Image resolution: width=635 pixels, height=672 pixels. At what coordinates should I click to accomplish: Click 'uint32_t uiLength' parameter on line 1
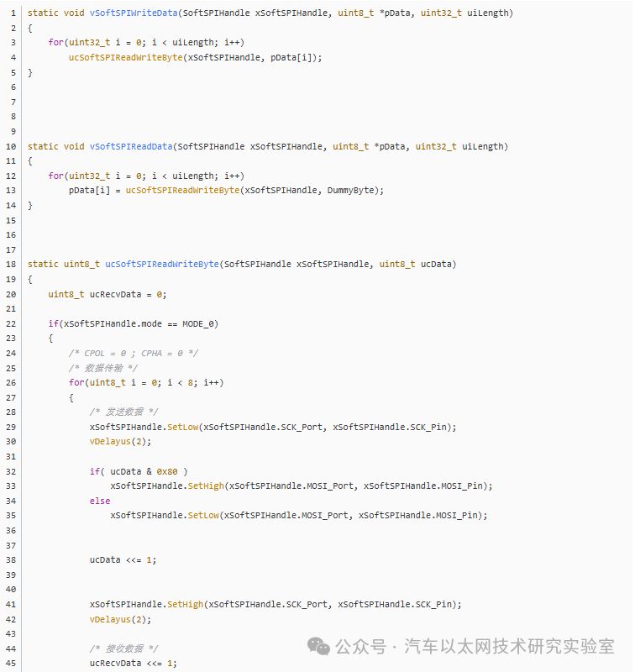pyautogui.click(x=464, y=13)
